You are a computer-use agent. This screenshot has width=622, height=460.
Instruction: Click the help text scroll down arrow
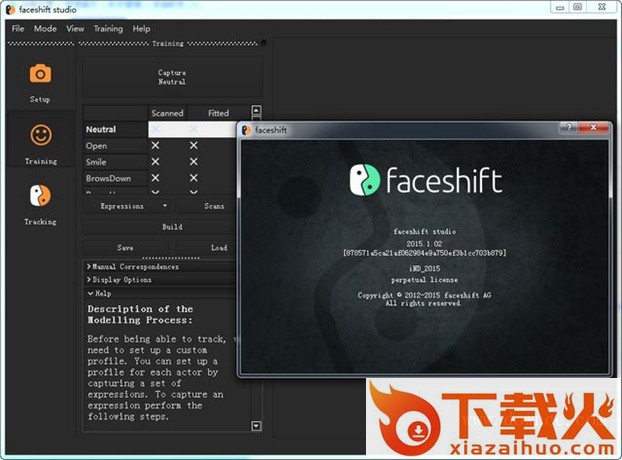[x=257, y=426]
